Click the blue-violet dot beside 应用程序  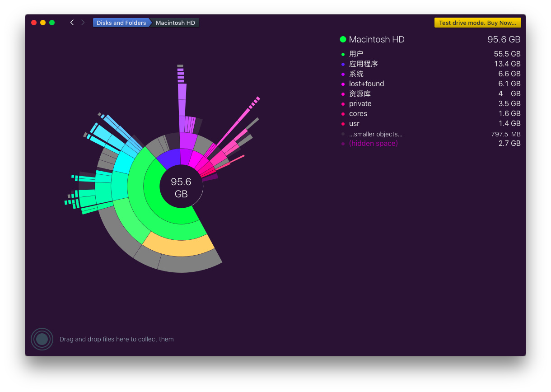tap(343, 64)
